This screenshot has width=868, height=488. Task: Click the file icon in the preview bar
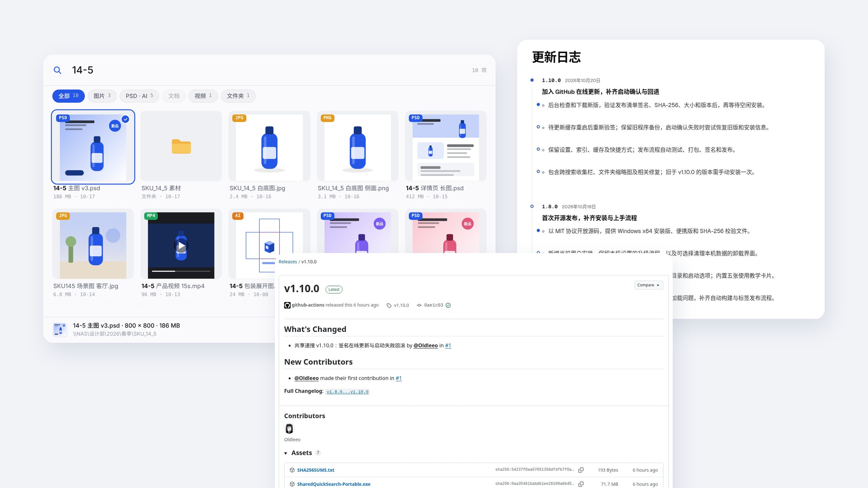point(60,329)
